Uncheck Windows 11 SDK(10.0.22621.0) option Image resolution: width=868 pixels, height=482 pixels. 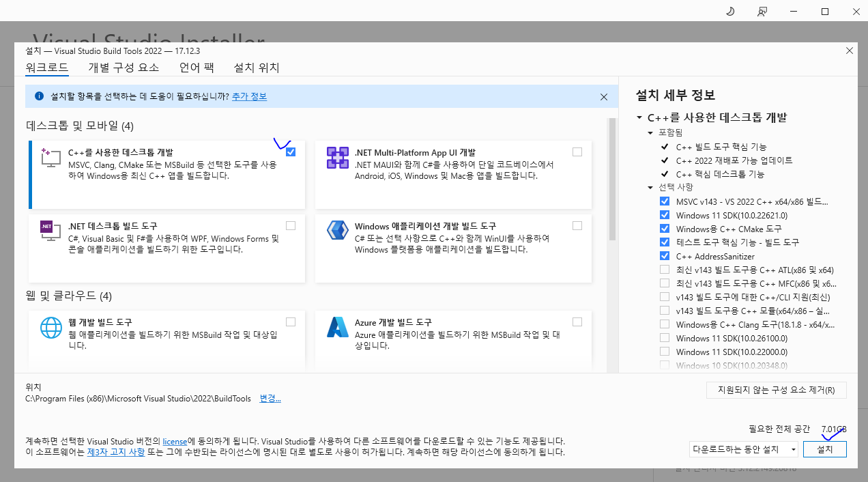[665, 215]
